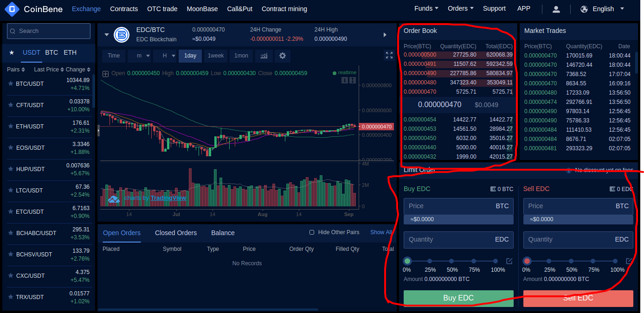
Task: Open MoonBase page
Action: click(202, 9)
